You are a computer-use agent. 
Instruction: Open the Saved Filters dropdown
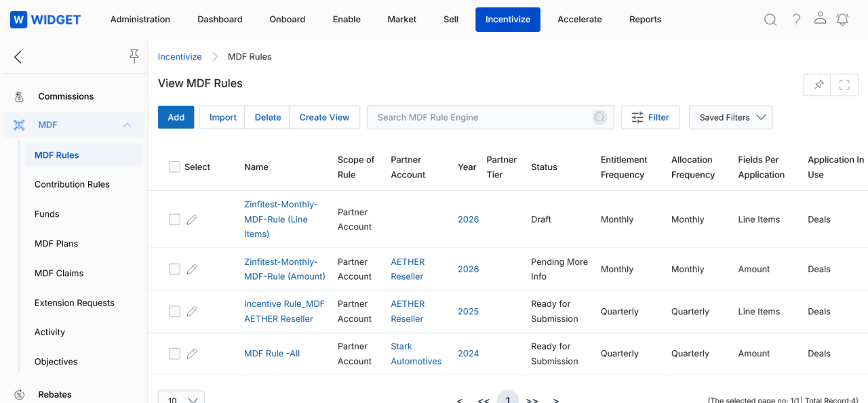click(x=730, y=117)
